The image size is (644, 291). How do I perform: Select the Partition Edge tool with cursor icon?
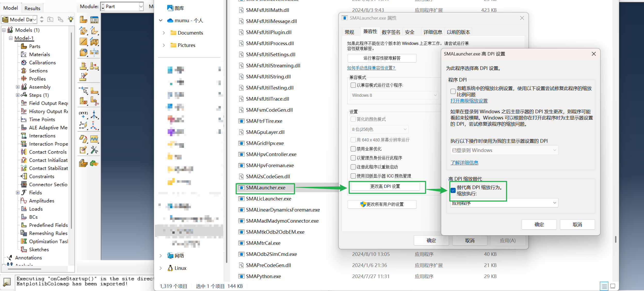point(83,90)
